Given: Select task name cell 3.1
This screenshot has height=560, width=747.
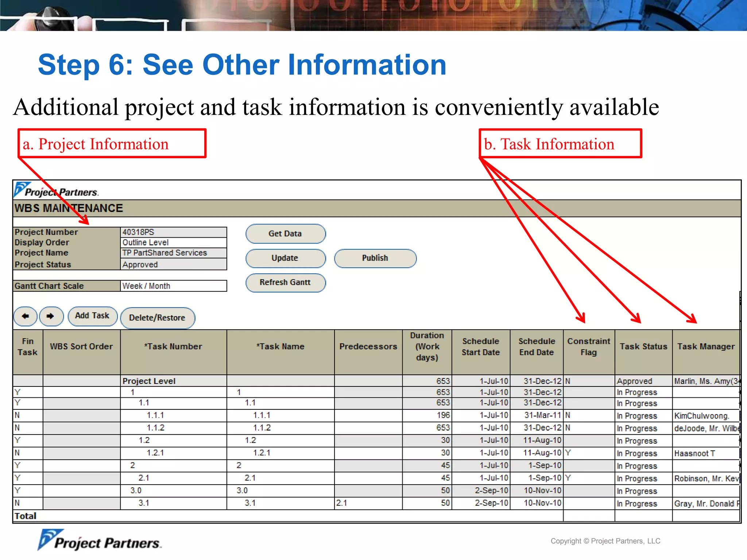Looking at the screenshot, I should pyautogui.click(x=280, y=503).
